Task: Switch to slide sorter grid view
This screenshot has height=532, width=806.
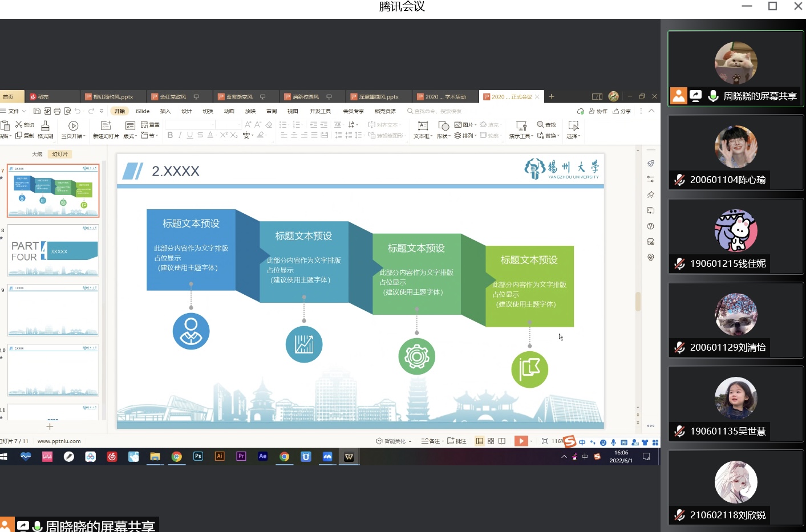Action: [x=491, y=441]
